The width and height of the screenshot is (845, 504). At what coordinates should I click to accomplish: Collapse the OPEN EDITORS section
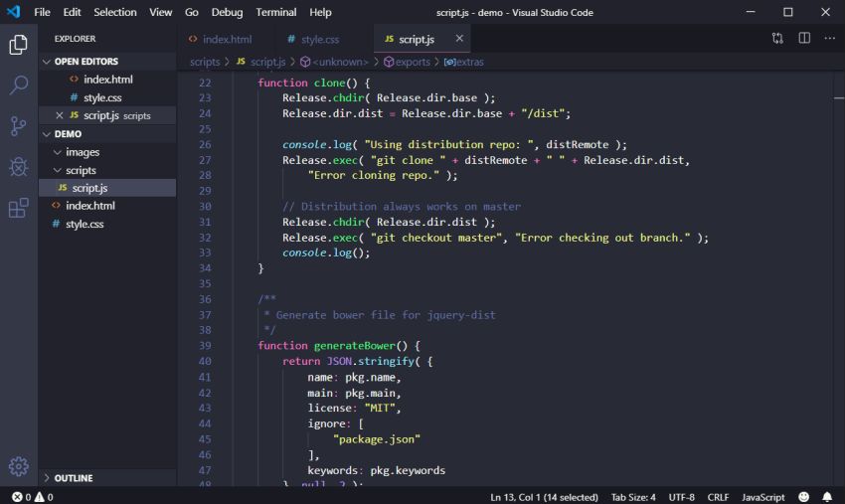pos(47,62)
